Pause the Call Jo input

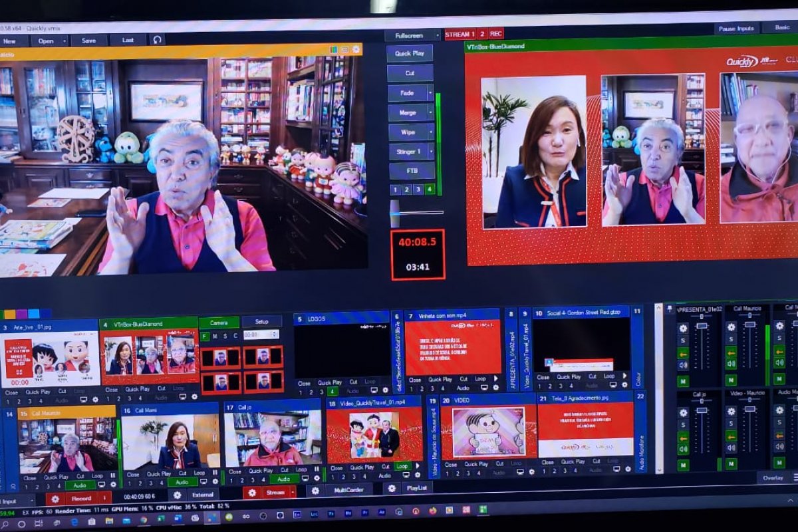pyautogui.click(x=317, y=469)
